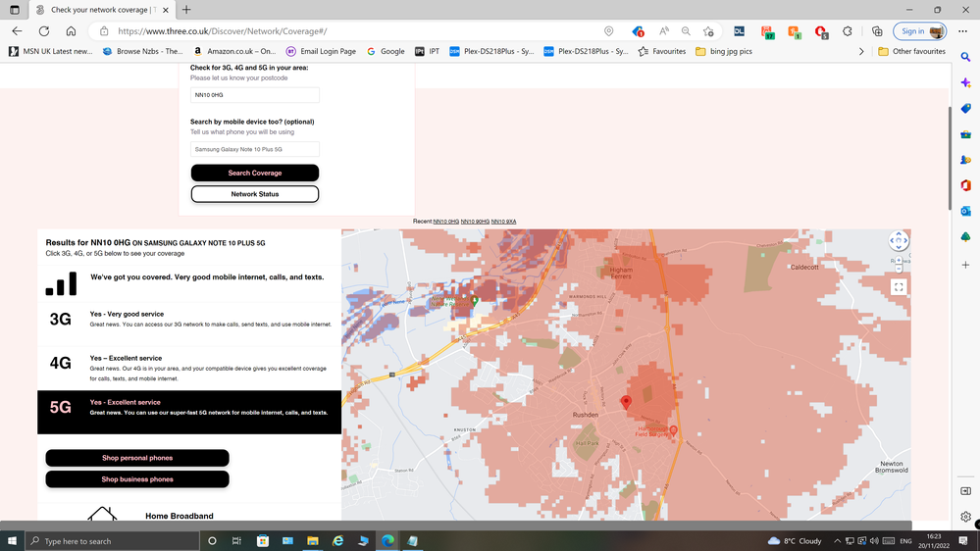
Task: Click the zoom out magnifier in address bar
Action: pos(687,31)
